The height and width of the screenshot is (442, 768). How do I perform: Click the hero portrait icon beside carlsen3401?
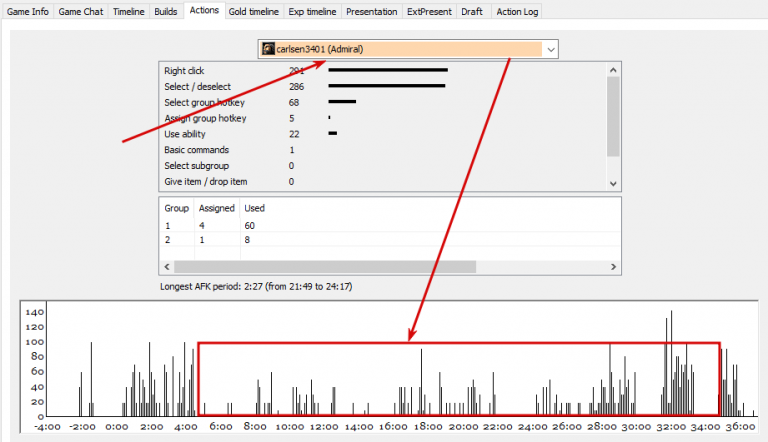pyautogui.click(x=268, y=49)
